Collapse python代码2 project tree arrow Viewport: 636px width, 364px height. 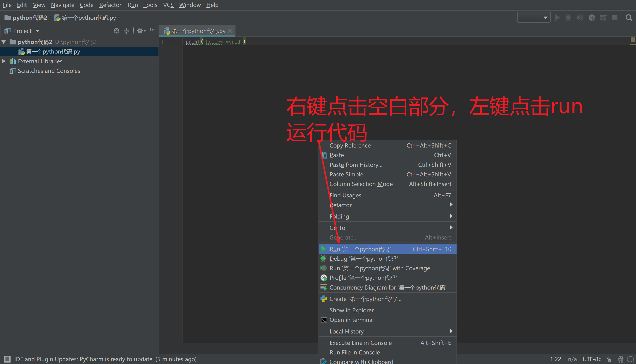click(x=4, y=42)
